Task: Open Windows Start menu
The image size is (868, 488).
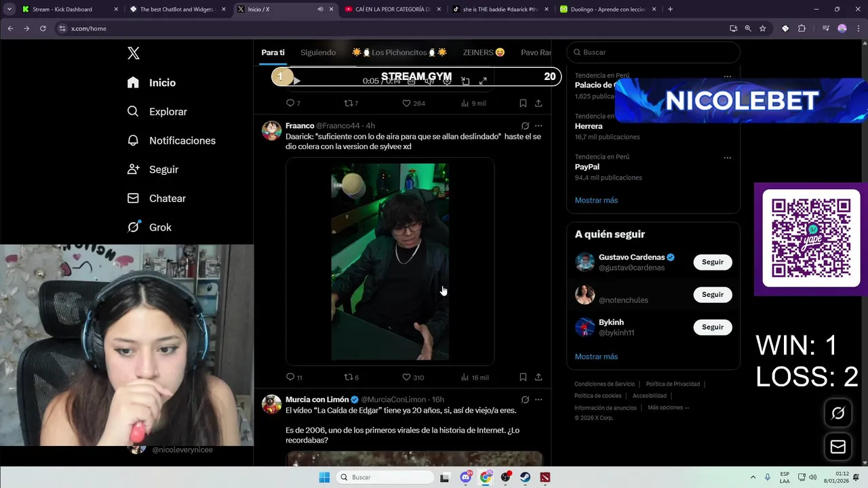Action: tap(324, 477)
